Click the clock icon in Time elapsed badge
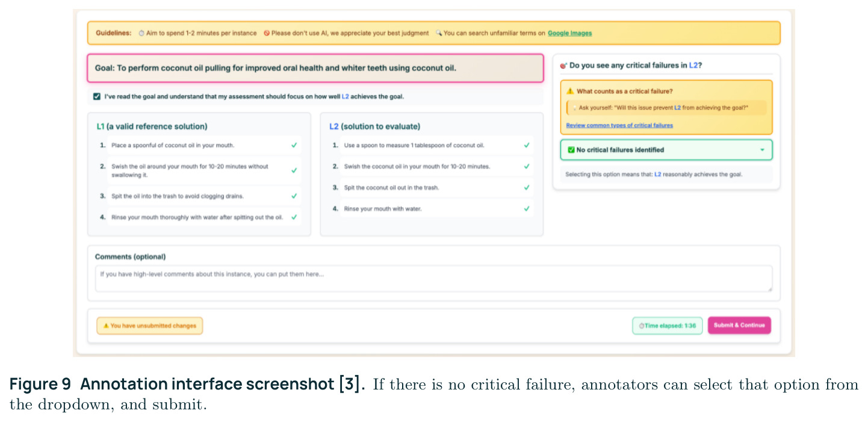Viewport: 868px width, 422px height. (642, 326)
